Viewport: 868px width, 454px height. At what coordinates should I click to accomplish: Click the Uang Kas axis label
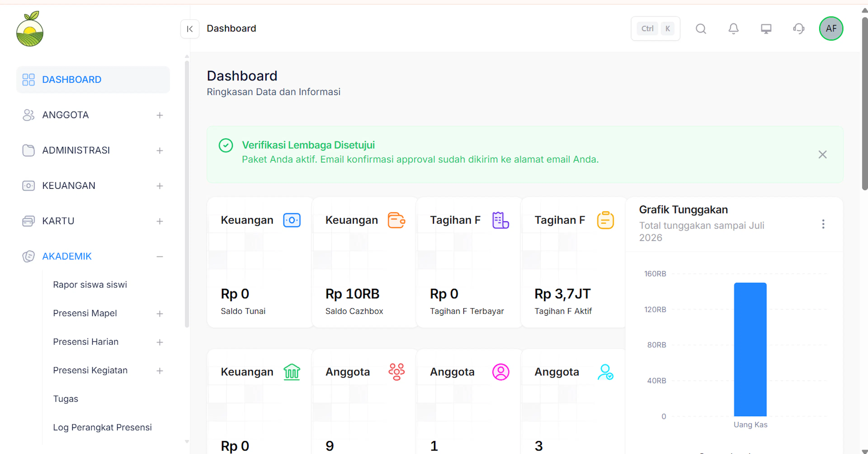click(750, 425)
